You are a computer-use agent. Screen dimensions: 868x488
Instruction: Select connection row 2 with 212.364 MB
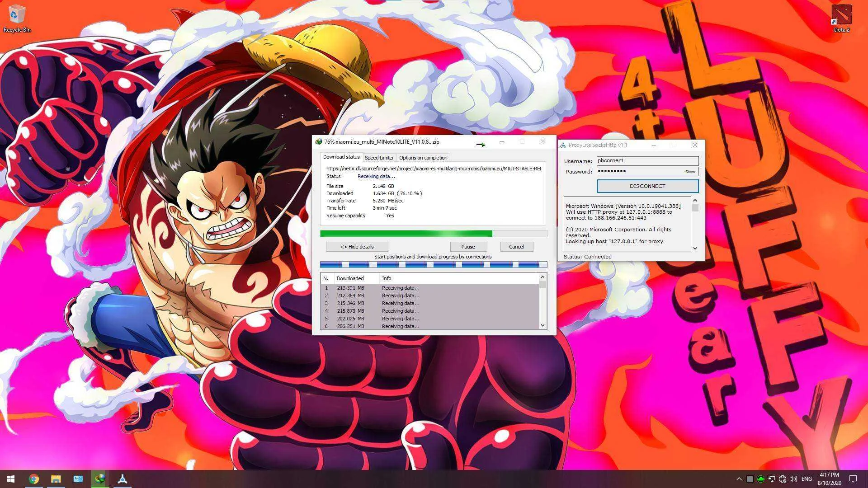(x=429, y=296)
